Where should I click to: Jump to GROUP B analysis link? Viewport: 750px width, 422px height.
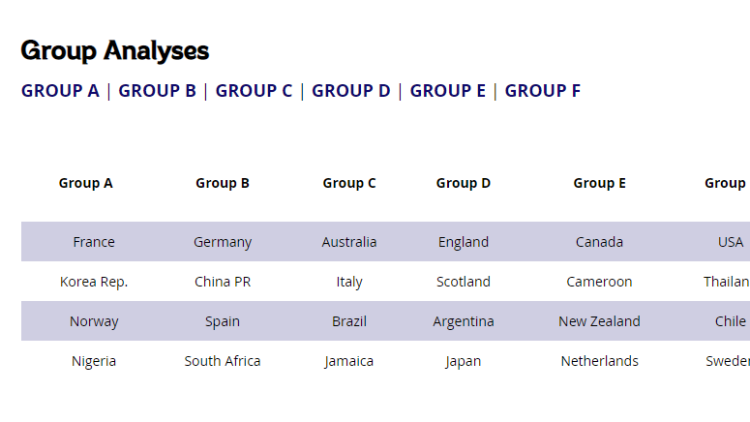point(157,91)
